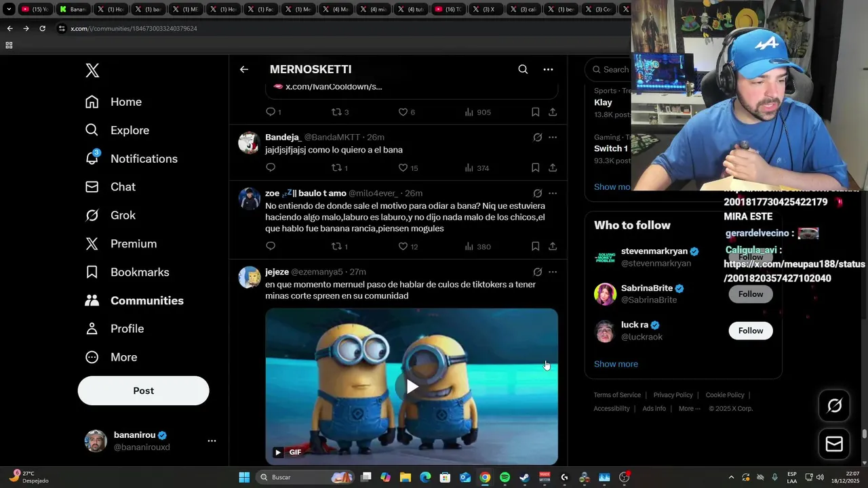Repost the zoe baulo t amo post
The height and width of the screenshot is (488, 868).
point(339,246)
